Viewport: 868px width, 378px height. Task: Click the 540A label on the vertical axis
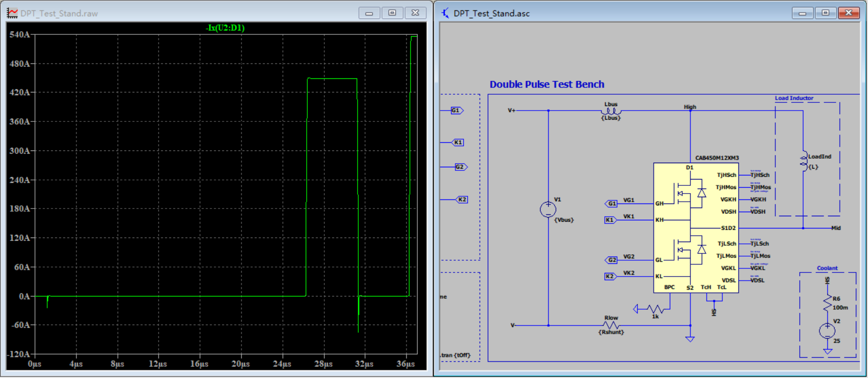[19, 34]
